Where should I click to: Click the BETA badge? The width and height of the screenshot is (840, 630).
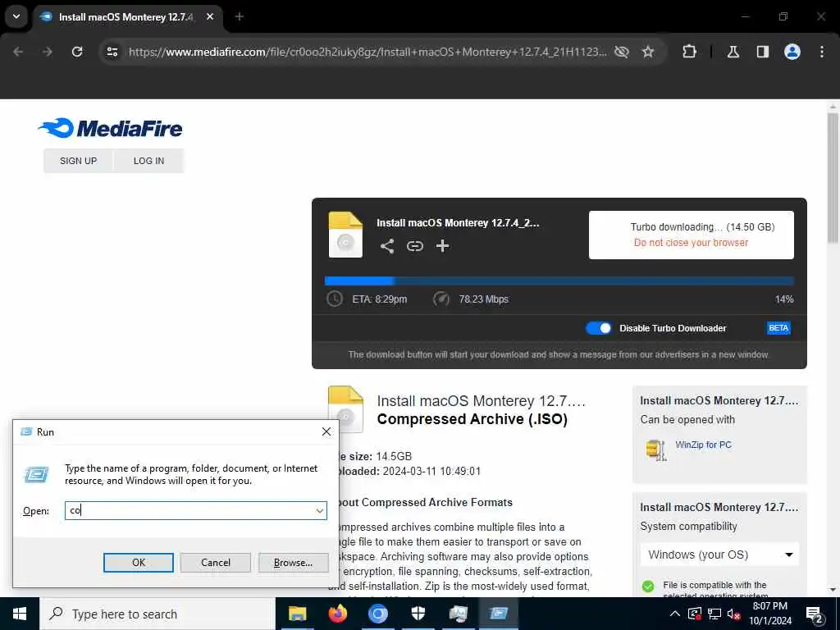778,328
